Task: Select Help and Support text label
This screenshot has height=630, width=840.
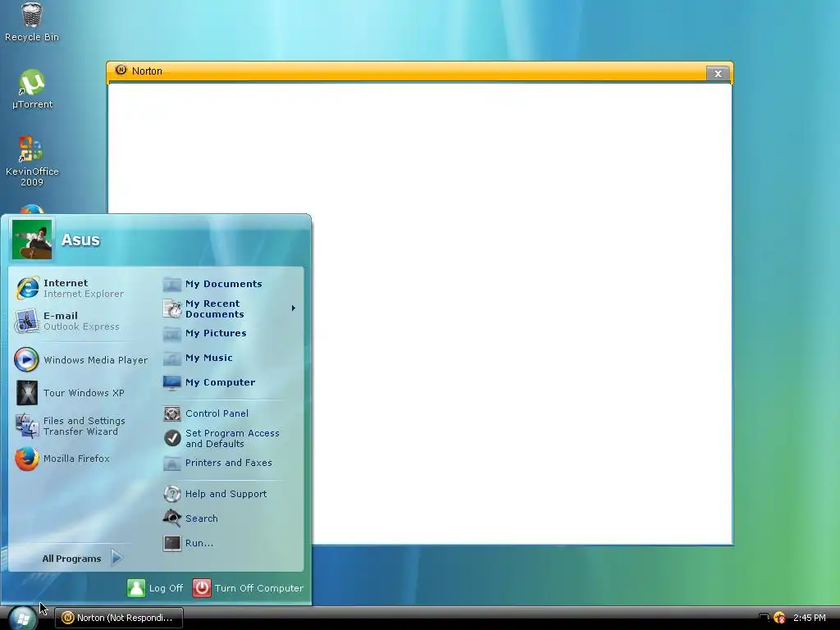Action: pyautogui.click(x=226, y=494)
